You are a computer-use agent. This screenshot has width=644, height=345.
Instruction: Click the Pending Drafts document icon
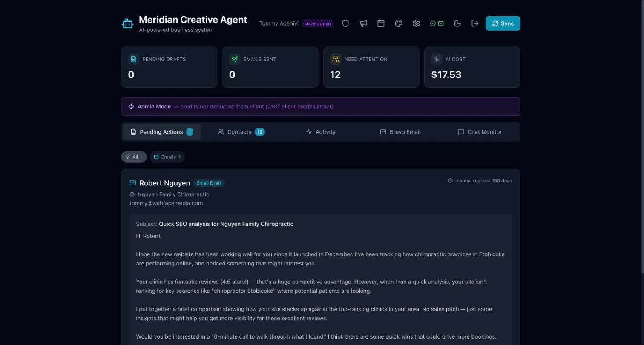tap(134, 59)
